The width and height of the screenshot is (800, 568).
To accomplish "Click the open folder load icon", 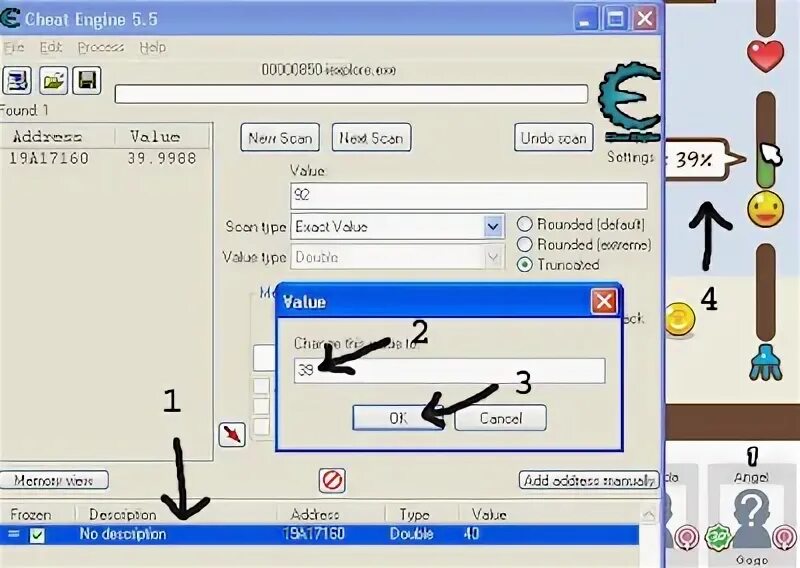I will (53, 81).
